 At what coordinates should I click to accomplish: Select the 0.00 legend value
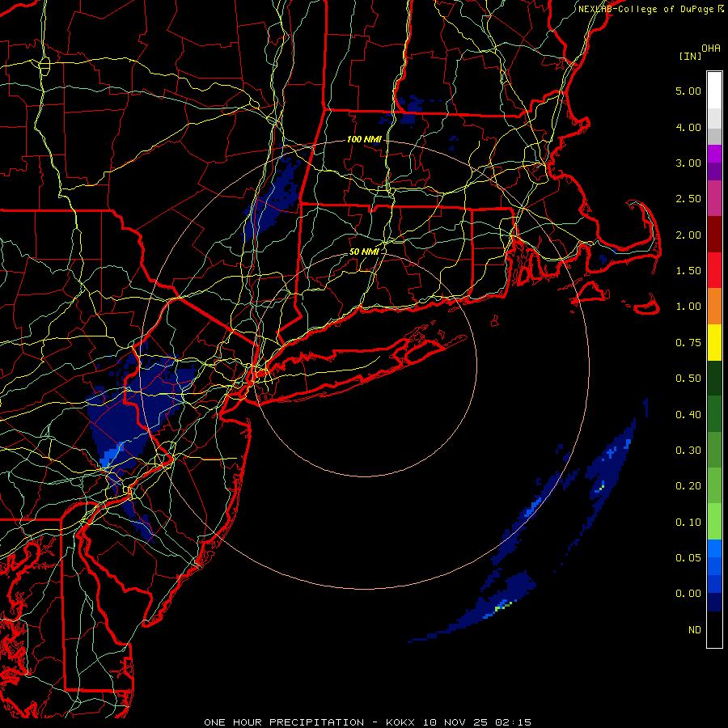(688, 594)
